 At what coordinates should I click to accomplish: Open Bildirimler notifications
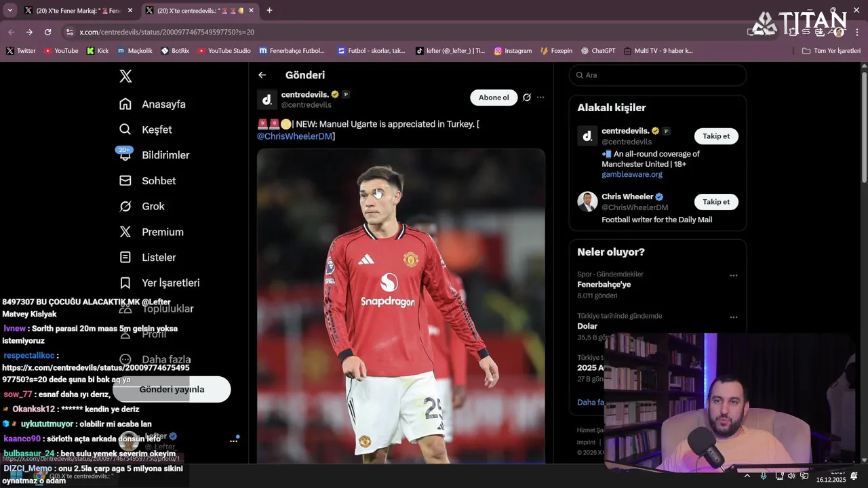(155, 155)
